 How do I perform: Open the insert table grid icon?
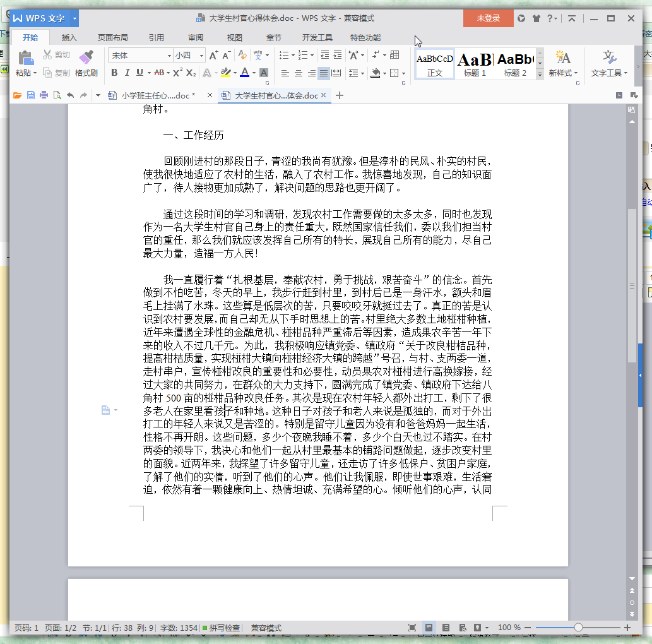click(394, 55)
